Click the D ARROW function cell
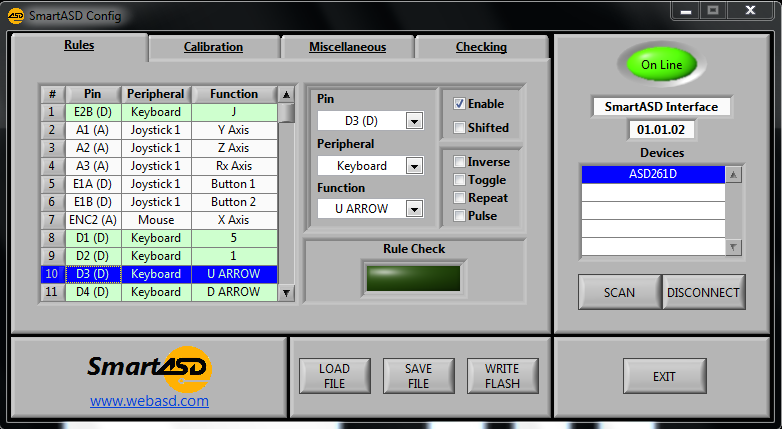The image size is (782, 429). coord(234,292)
